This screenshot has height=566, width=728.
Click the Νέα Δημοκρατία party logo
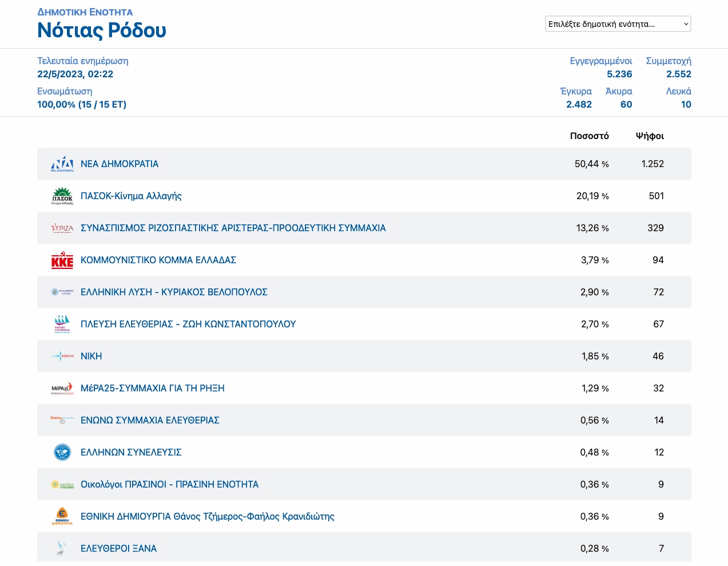coord(62,164)
